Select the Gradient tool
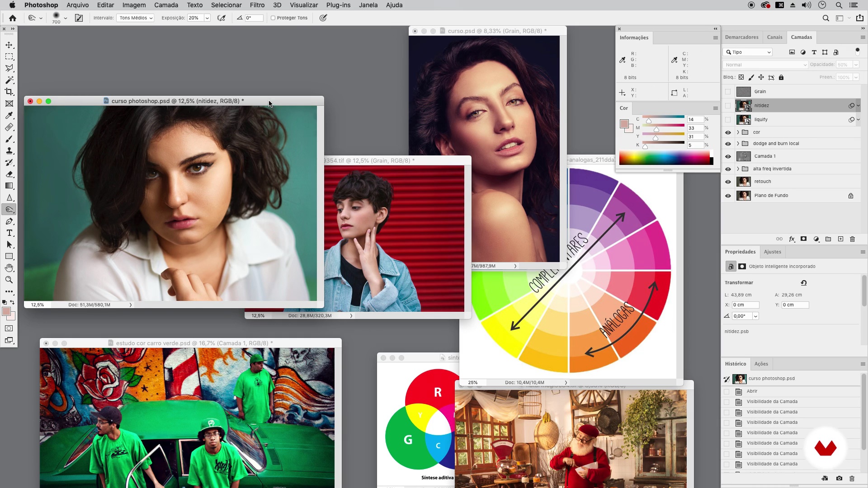 (x=9, y=186)
